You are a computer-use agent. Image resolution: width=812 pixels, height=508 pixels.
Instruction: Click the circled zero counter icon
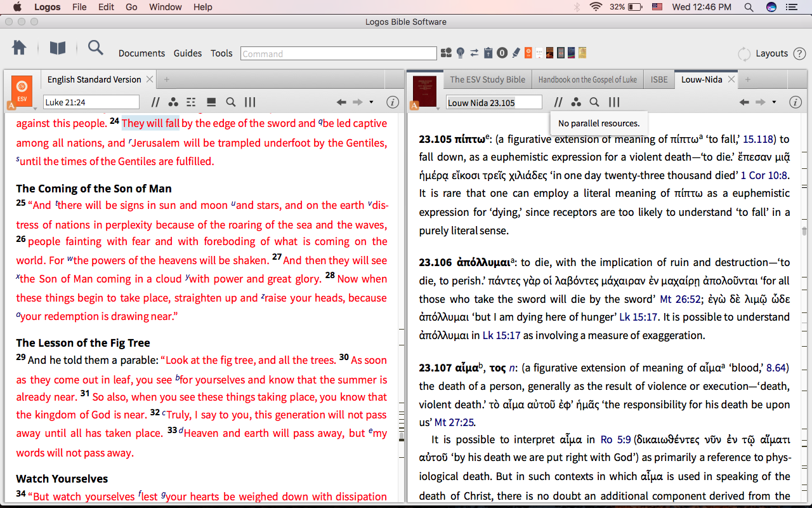click(502, 53)
